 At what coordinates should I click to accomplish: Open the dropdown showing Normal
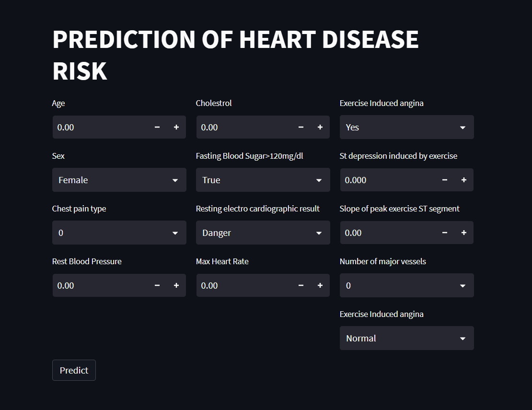406,338
